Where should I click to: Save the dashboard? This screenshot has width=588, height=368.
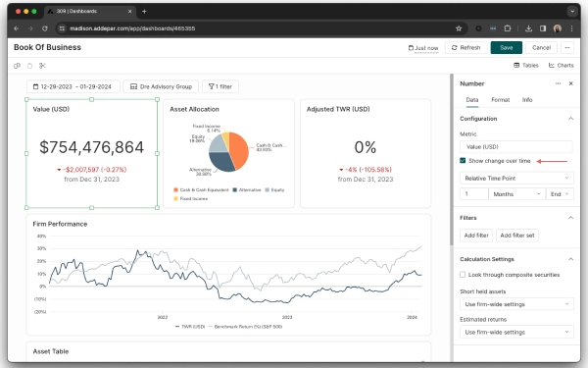(507, 48)
